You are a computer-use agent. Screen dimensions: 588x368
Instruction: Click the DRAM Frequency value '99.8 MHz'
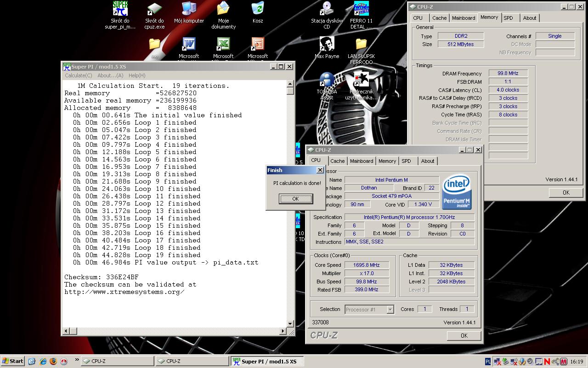point(508,74)
